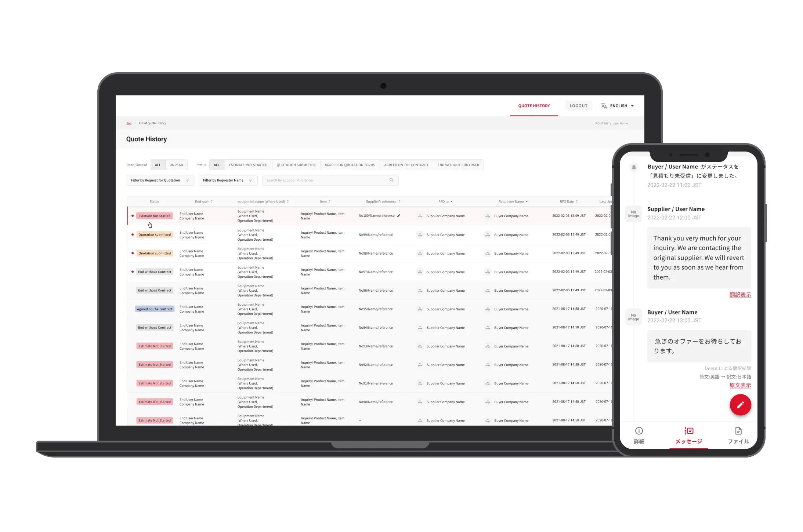Select UNREAD filter tab

(176, 164)
